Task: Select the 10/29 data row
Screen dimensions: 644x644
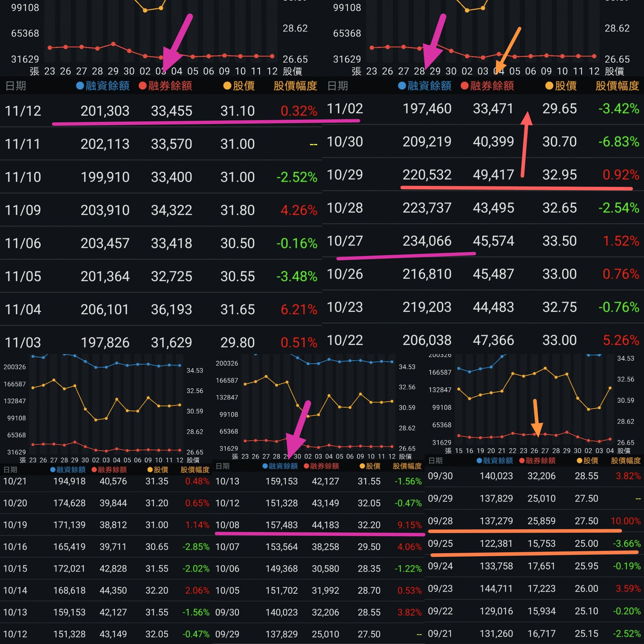Action: pos(483,175)
